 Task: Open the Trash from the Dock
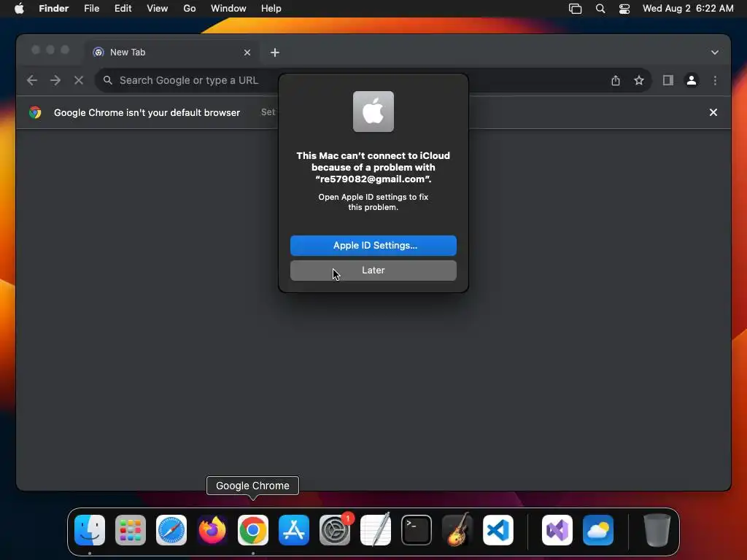coord(657,530)
